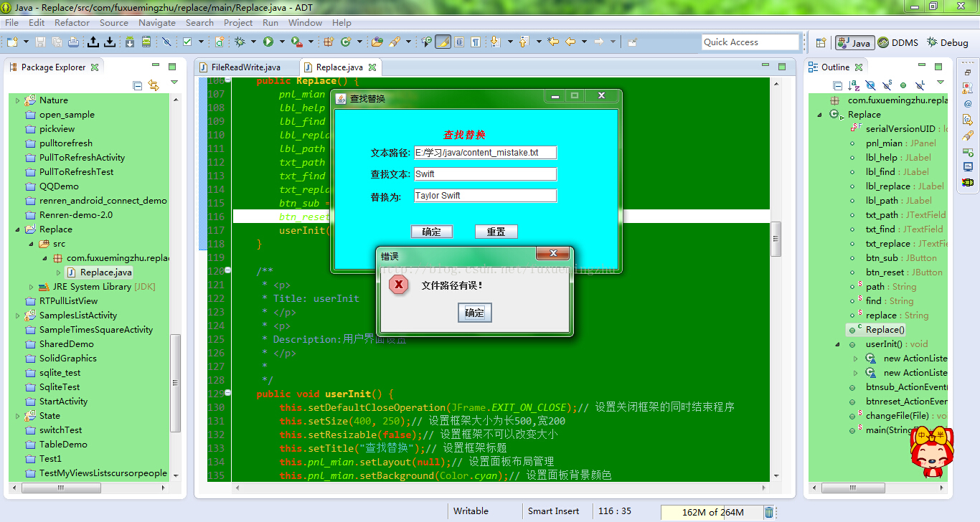Toggle Block Selection Mode

(459, 42)
